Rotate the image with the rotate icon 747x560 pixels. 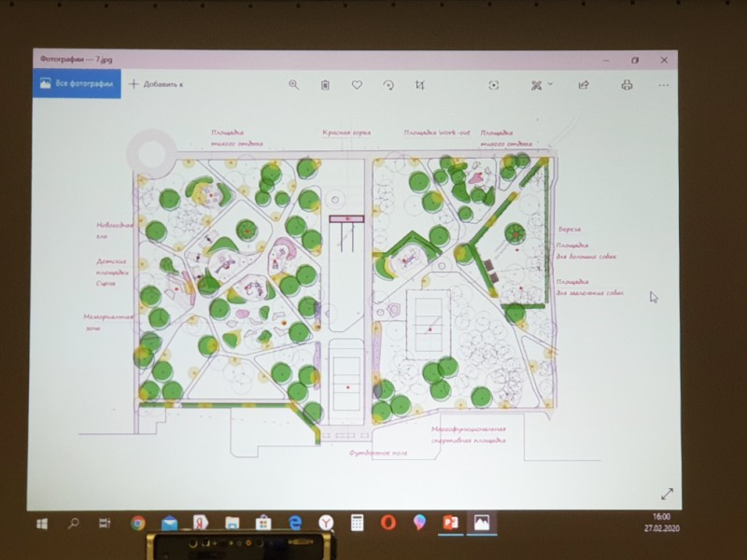click(x=388, y=85)
